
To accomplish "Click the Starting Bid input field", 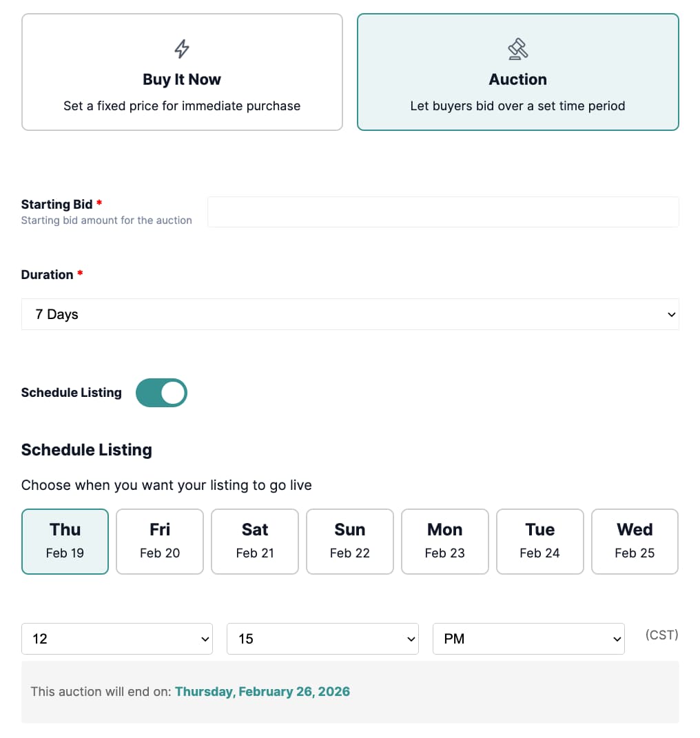I will [443, 212].
